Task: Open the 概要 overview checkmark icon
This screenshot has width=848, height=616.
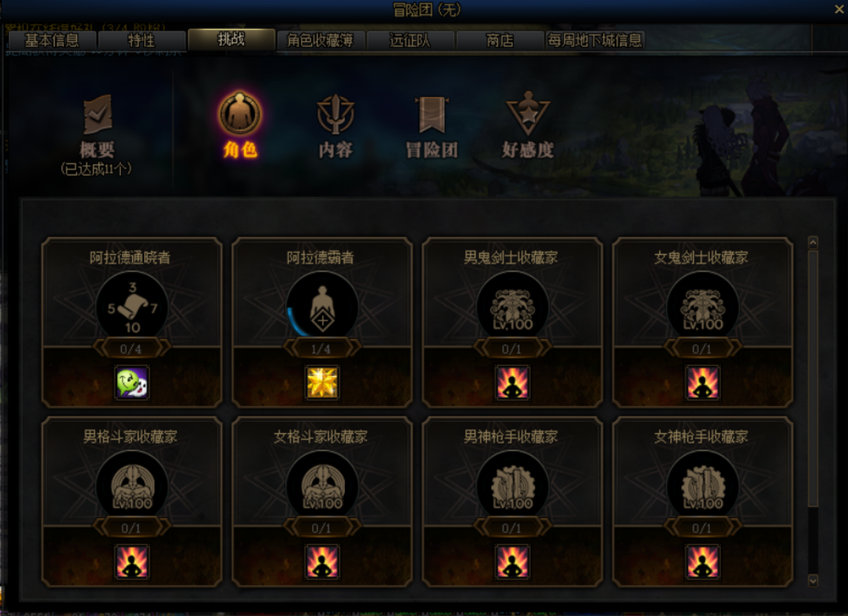Action: (x=97, y=114)
